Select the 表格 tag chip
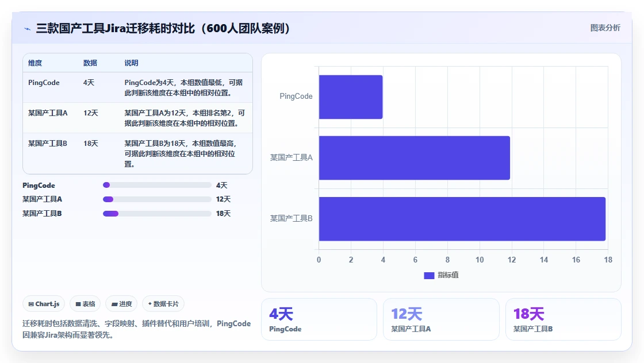 85,304
